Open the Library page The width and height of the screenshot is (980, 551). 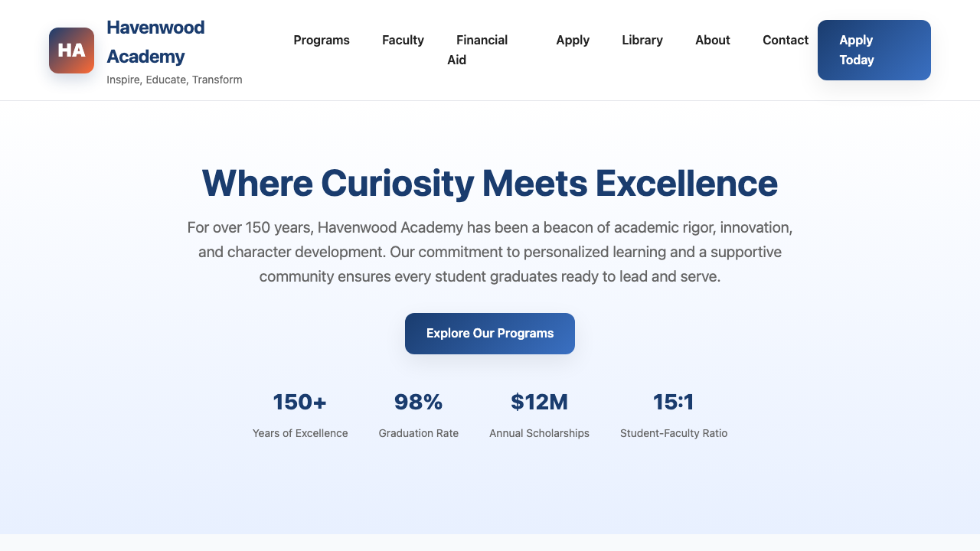click(642, 40)
